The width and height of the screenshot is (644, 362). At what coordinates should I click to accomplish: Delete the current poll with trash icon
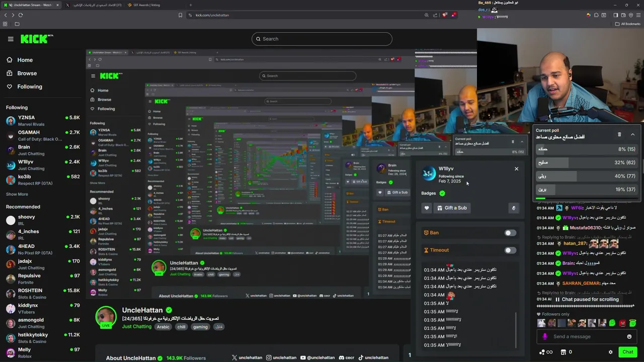619,134
